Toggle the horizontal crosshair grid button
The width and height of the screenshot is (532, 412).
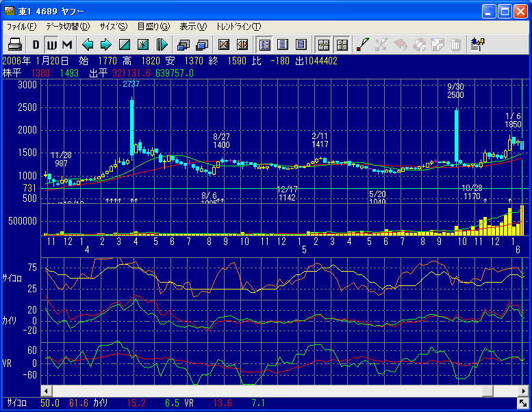(323, 44)
